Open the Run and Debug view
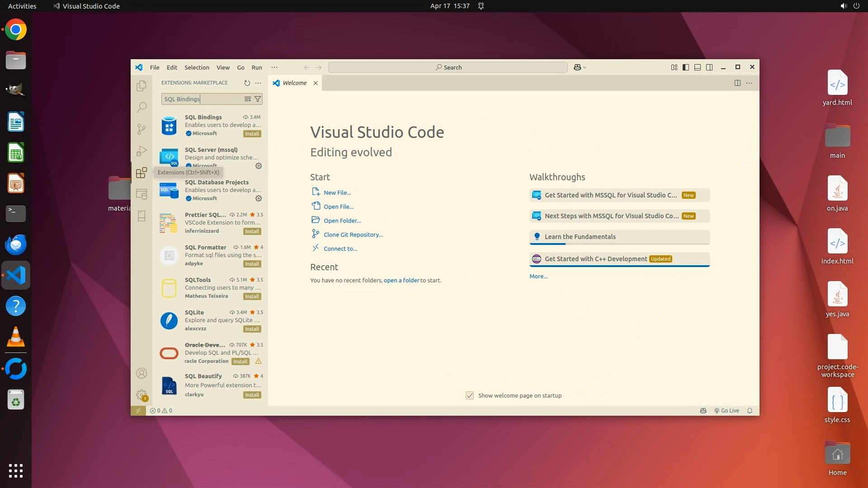The height and width of the screenshot is (488, 868). point(142,151)
